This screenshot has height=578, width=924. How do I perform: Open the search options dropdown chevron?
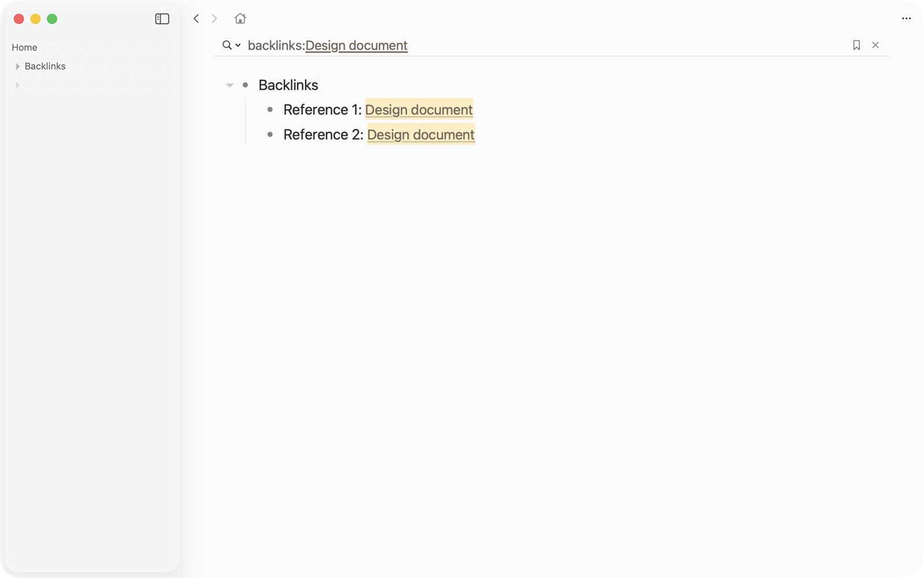coord(238,45)
